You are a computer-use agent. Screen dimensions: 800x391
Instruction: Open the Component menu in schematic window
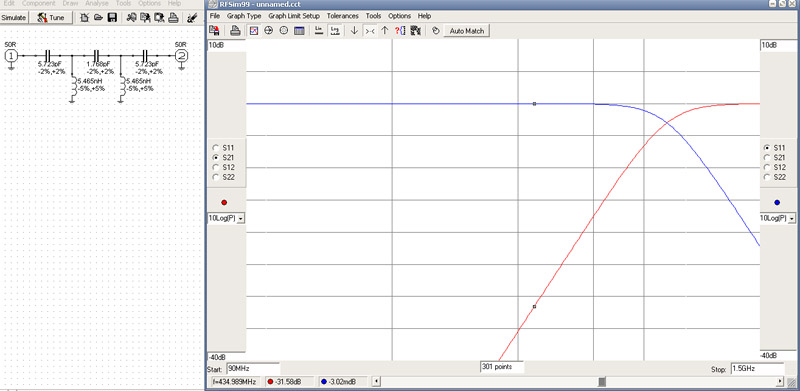click(38, 3)
